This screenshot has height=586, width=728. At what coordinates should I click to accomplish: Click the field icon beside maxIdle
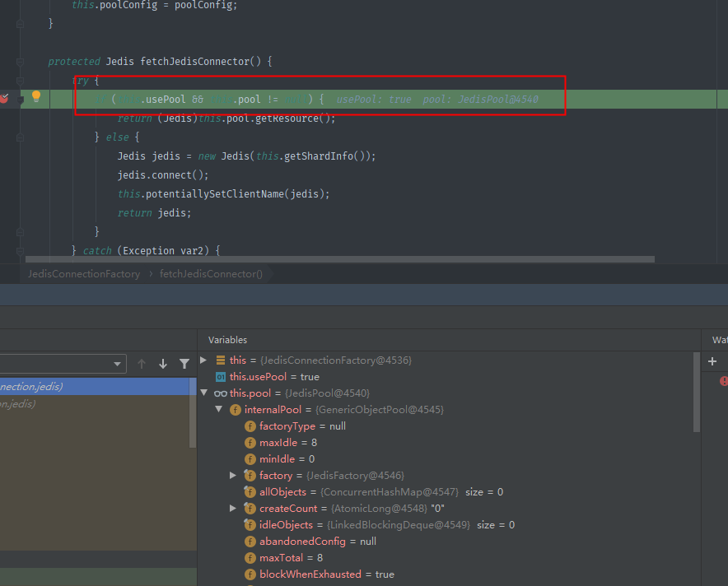(x=250, y=443)
